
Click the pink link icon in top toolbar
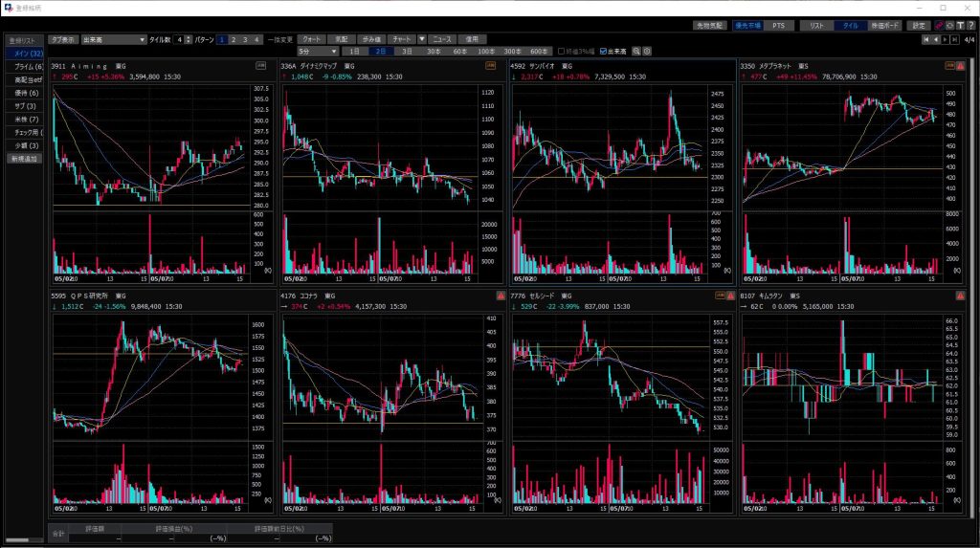[939, 26]
